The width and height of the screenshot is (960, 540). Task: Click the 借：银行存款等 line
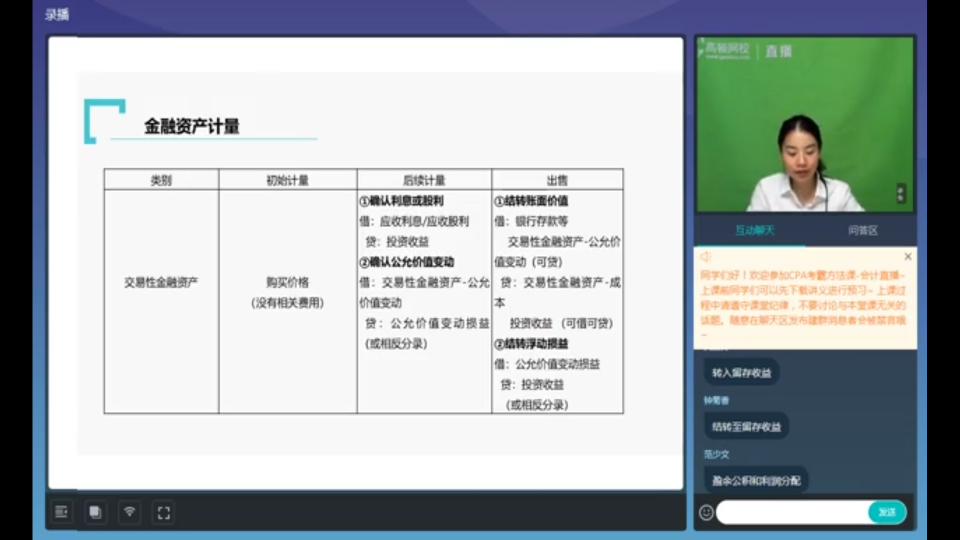coord(531,221)
